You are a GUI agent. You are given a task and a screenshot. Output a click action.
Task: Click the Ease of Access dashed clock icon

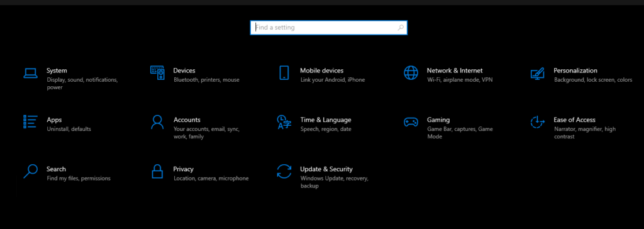(x=538, y=122)
